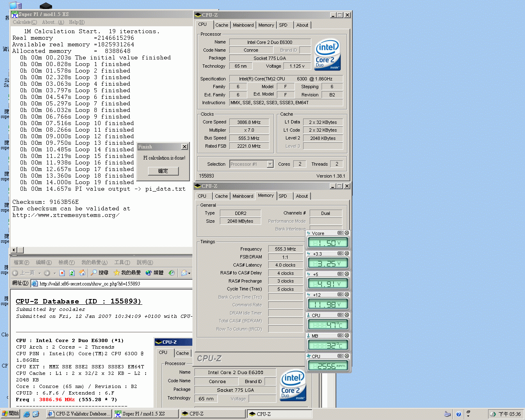Image resolution: width=525 pixels, height=420 pixels.
Task: Click the Freq : 3886.96 MHz line
Action: pos(67,399)
